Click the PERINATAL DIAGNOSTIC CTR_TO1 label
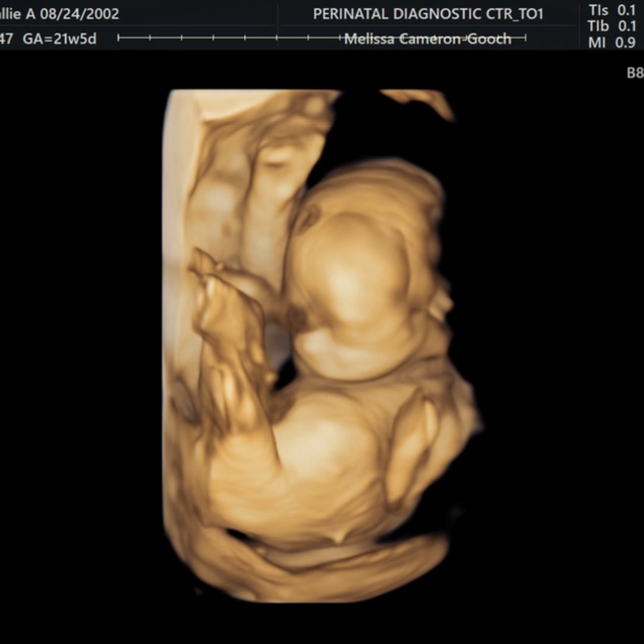This screenshot has width=644, height=644. [428, 14]
